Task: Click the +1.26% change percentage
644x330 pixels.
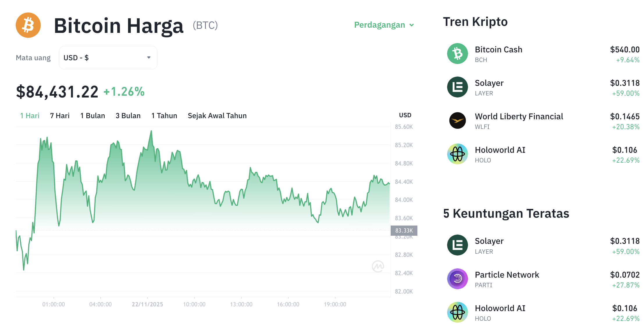Action: click(124, 92)
